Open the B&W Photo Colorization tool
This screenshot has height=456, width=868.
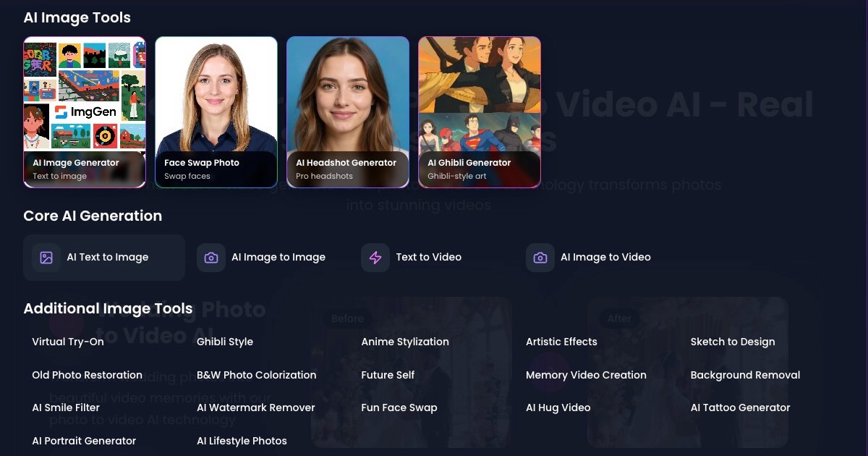pyautogui.click(x=257, y=375)
